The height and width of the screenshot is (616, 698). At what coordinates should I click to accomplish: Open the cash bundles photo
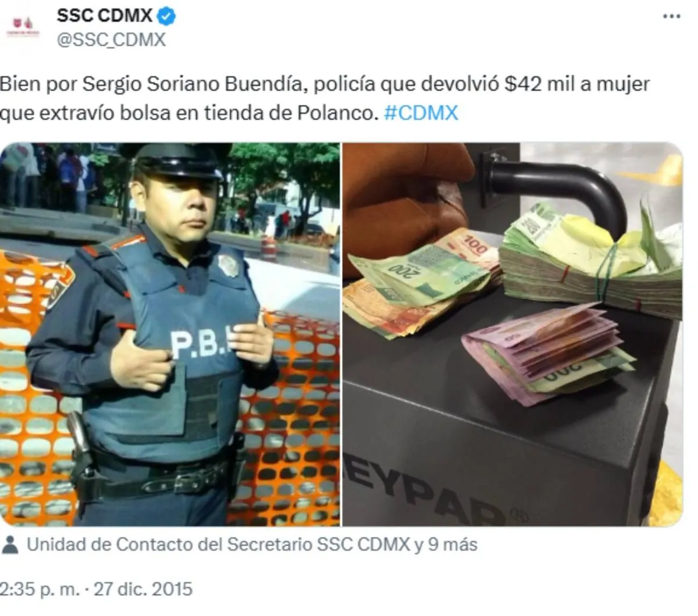pos(512,334)
